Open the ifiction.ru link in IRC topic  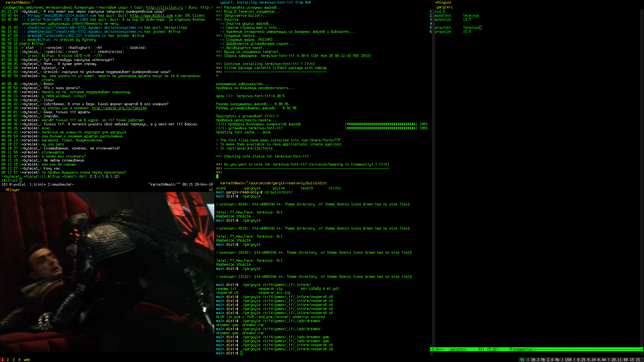click(x=164, y=7)
